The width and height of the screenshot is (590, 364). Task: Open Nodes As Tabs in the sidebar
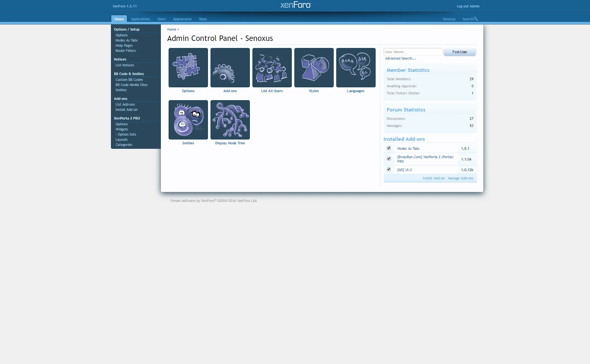pos(127,41)
